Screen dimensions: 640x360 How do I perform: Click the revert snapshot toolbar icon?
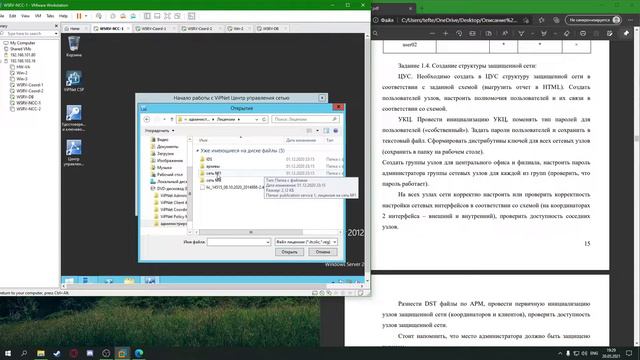pyautogui.click(x=123, y=16)
